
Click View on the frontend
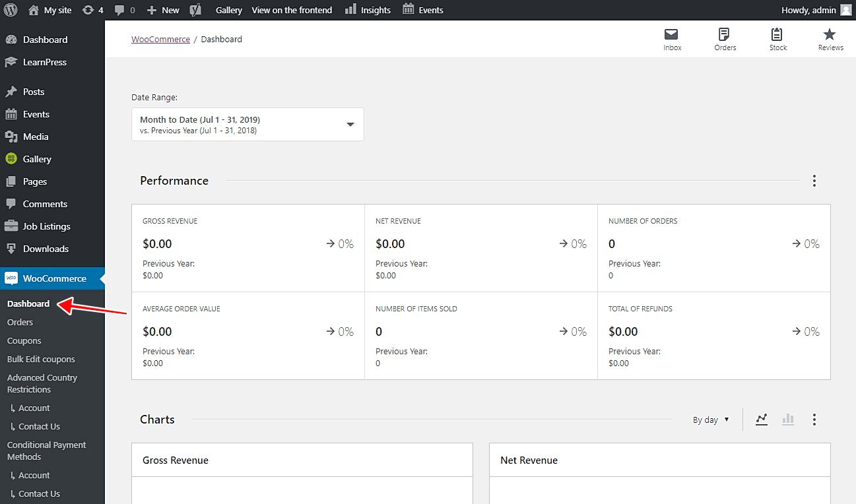pos(292,9)
